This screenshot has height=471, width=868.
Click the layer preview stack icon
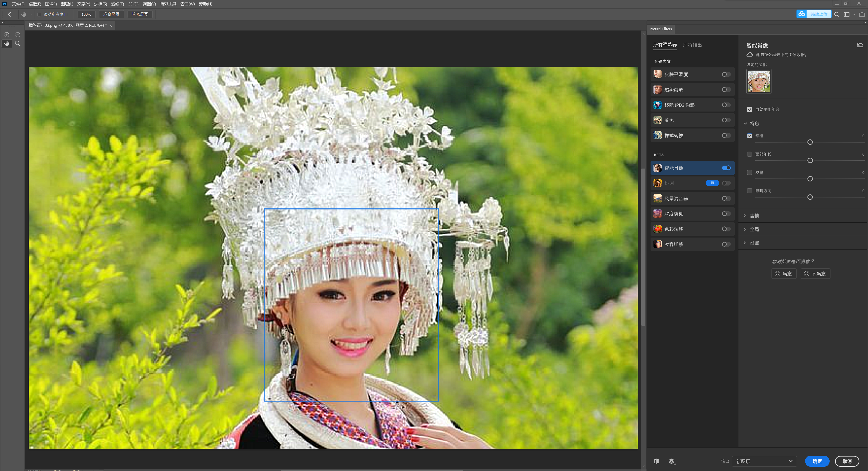tap(672, 461)
